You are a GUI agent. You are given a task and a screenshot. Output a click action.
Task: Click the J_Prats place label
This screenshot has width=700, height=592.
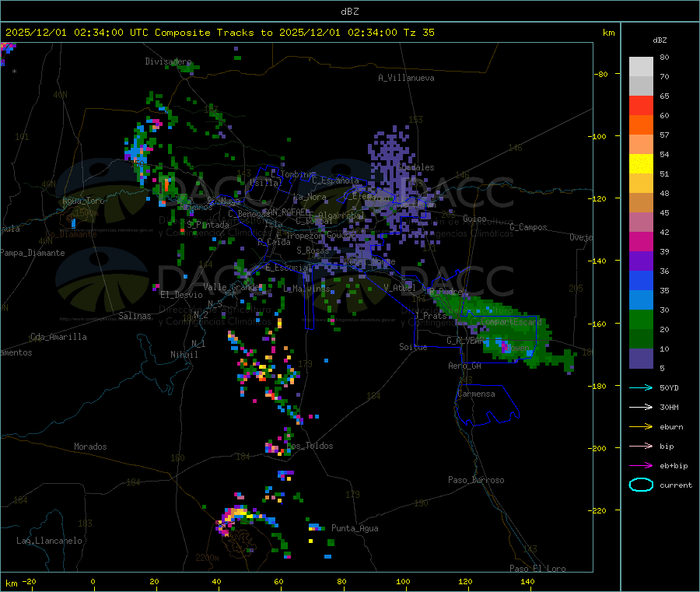click(430, 316)
